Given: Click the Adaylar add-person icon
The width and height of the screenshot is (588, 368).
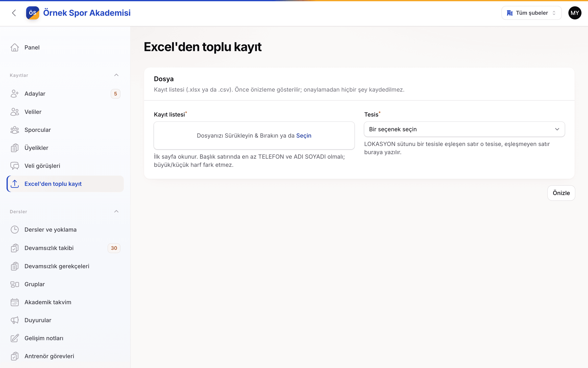Looking at the screenshot, I should [14, 94].
